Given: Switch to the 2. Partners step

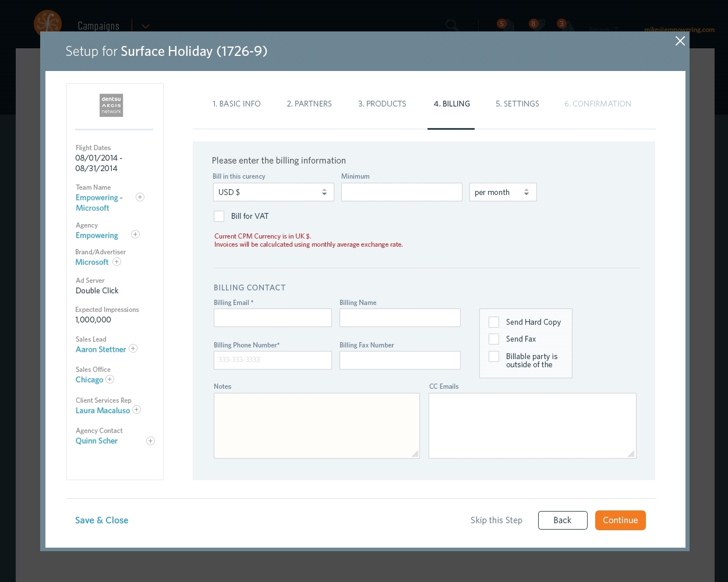Looking at the screenshot, I should pos(309,104).
